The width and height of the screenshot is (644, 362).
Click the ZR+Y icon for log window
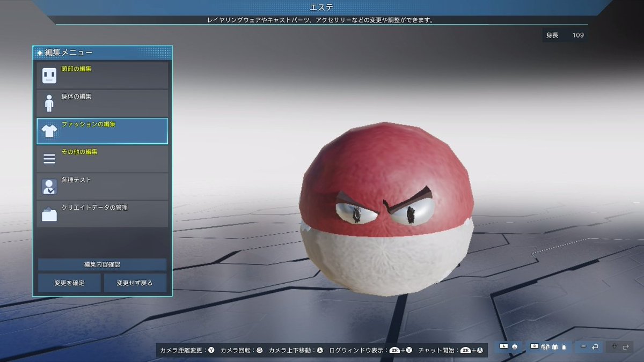click(x=401, y=350)
